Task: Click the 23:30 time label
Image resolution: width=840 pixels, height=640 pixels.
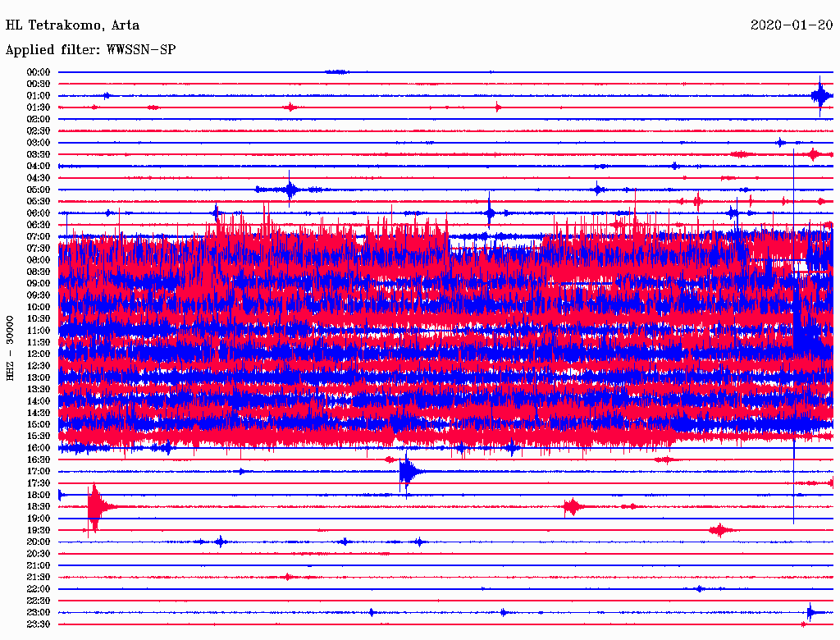Action: [39, 625]
